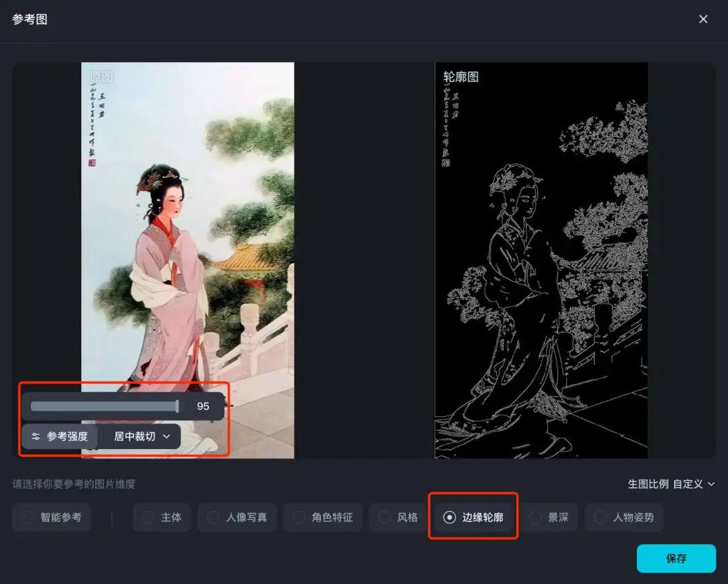Select the 景深 radio option
The height and width of the screenshot is (584, 728).
point(549,517)
